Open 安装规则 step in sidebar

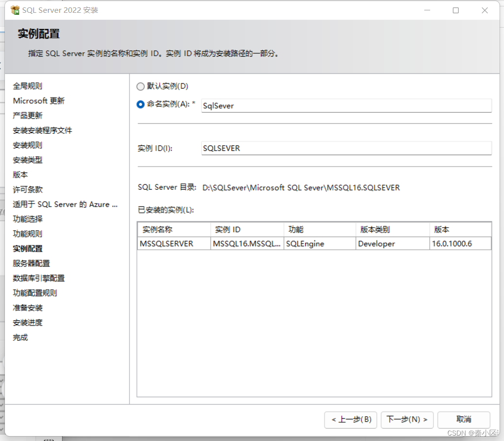pos(28,145)
